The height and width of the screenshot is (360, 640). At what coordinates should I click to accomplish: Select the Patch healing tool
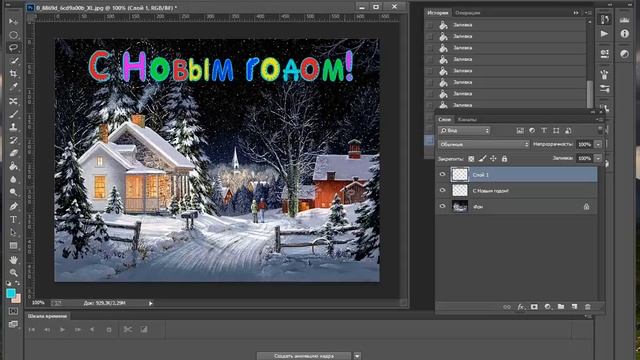pos(13,101)
